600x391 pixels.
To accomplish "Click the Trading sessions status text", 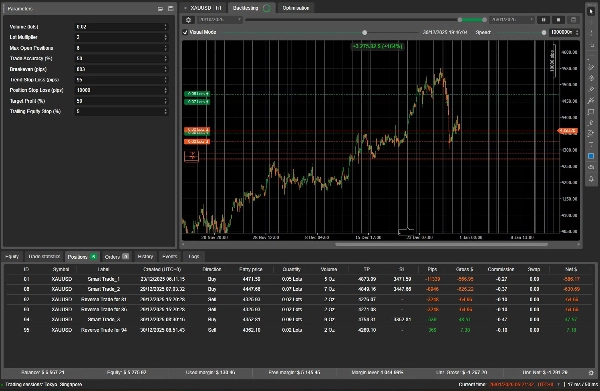I will 44,384.
